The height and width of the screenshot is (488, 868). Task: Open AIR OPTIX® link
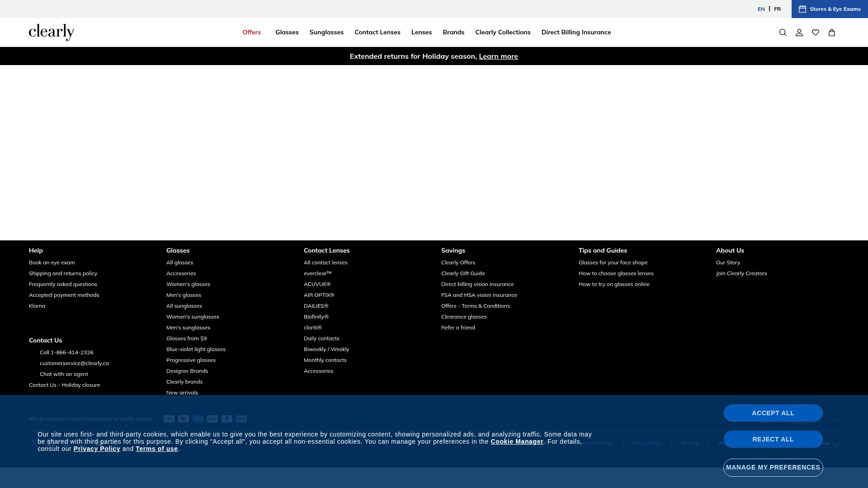point(319,295)
